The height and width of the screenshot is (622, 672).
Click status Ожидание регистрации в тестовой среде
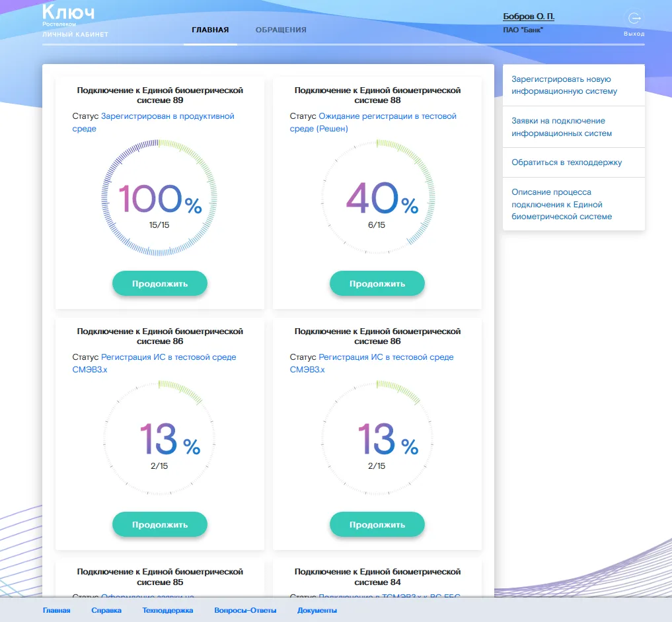coord(373,122)
